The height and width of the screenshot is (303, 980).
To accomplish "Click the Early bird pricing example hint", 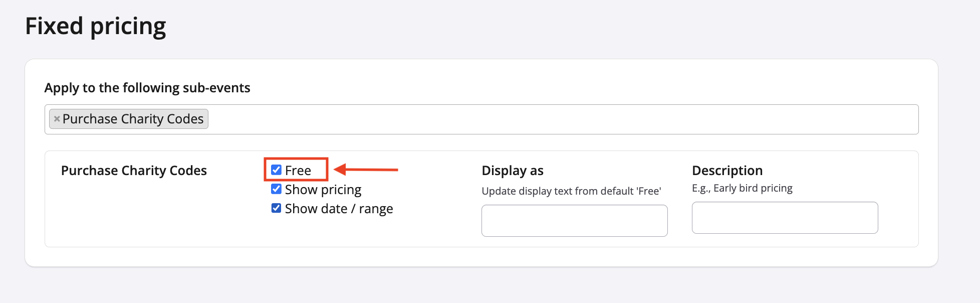I will pyautogui.click(x=742, y=188).
